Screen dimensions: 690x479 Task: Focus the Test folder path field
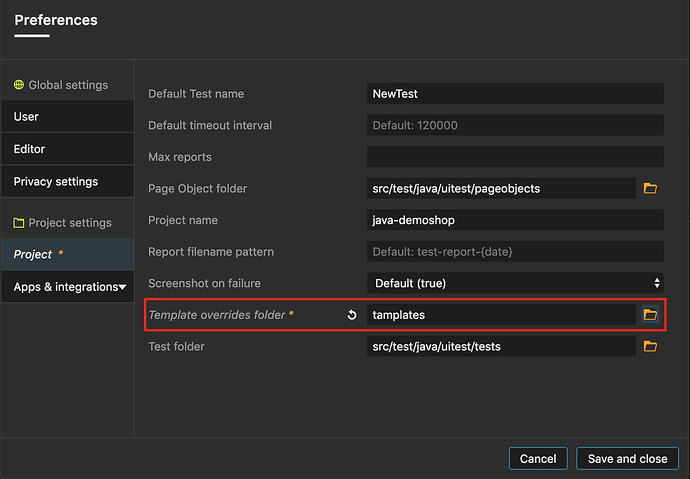tap(501, 346)
